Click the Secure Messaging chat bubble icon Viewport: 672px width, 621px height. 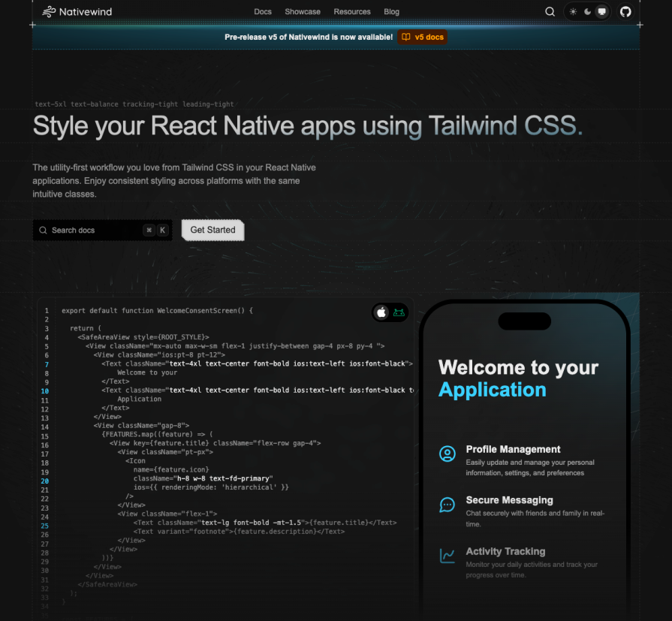point(447,505)
